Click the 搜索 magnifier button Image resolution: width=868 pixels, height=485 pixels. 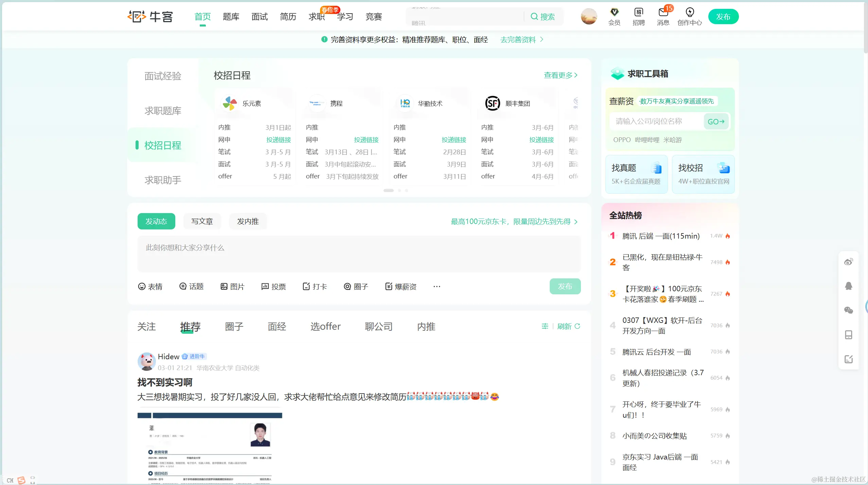(543, 16)
